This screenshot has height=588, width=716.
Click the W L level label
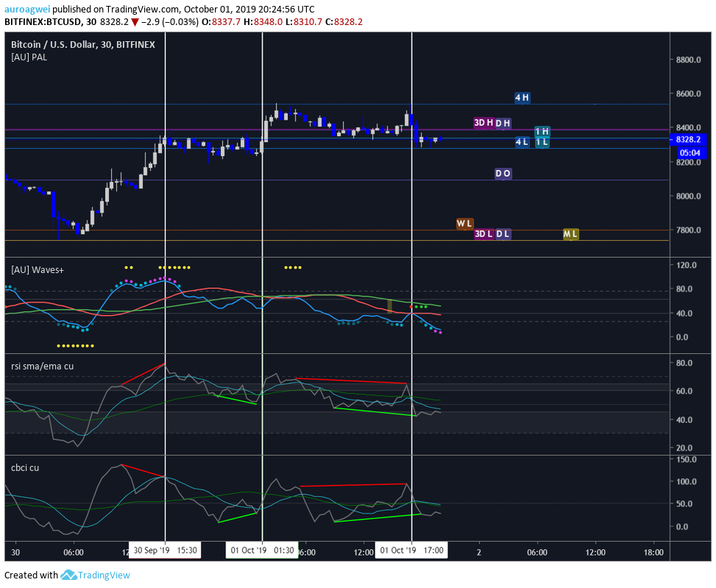464,224
